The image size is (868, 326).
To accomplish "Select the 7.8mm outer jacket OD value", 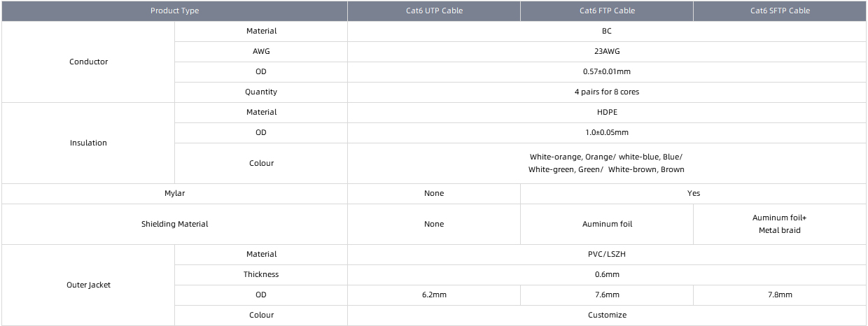I will [x=780, y=295].
